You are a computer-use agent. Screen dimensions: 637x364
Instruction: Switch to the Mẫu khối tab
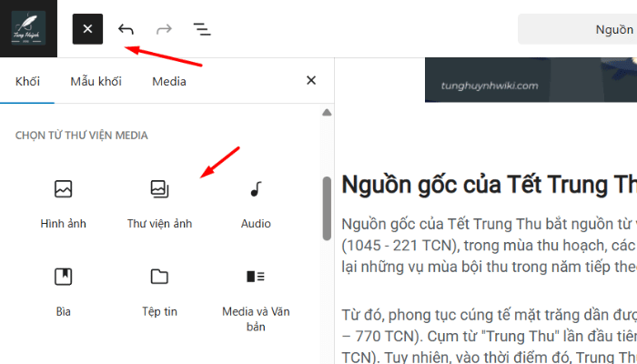pyautogui.click(x=96, y=81)
